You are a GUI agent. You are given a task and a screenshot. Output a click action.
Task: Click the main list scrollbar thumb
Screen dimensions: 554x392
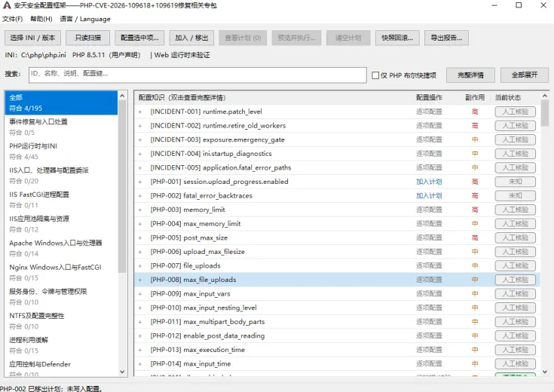[545, 113]
